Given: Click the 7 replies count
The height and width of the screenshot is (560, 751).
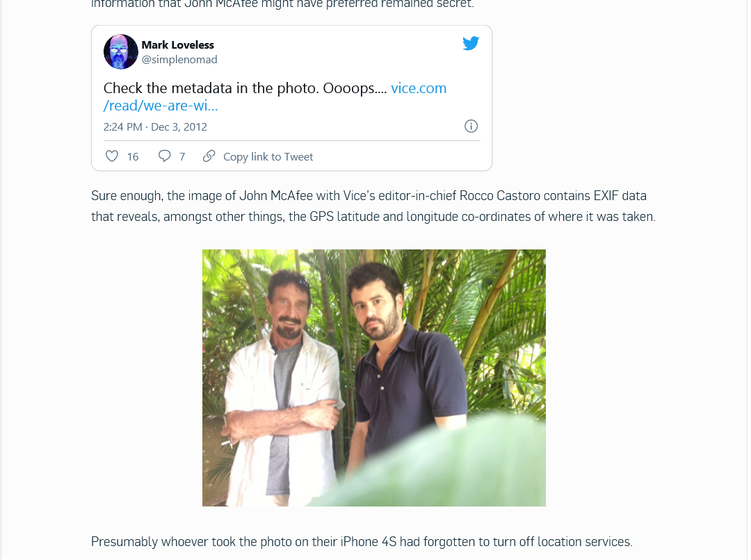Looking at the screenshot, I should [x=182, y=157].
